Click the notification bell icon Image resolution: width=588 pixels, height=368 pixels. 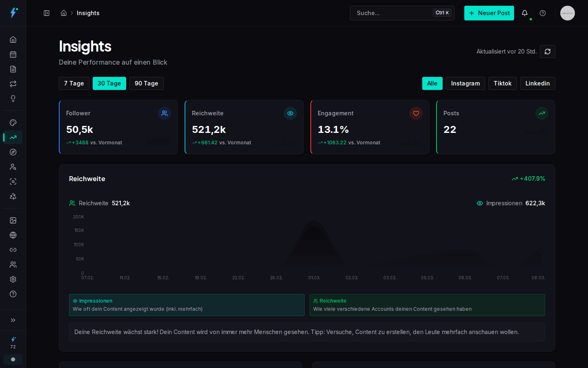(x=525, y=13)
